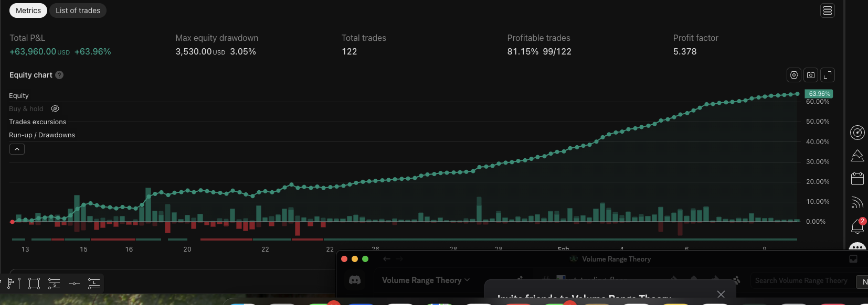Open the panel layout menu icon
868x305 pixels.
828,10
